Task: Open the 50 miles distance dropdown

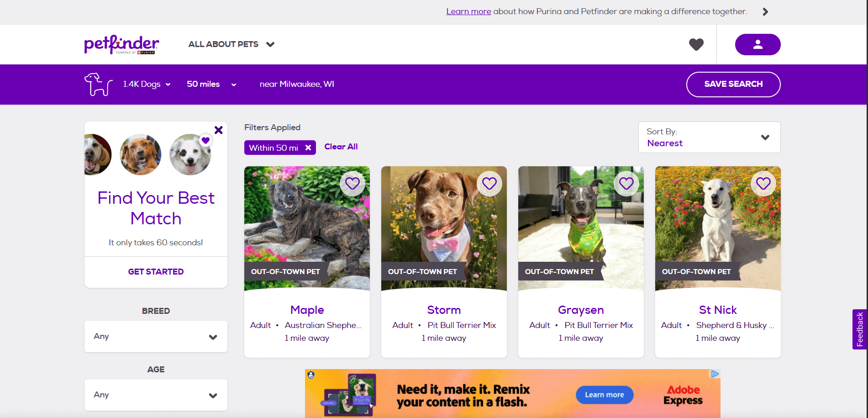Action: tap(211, 85)
